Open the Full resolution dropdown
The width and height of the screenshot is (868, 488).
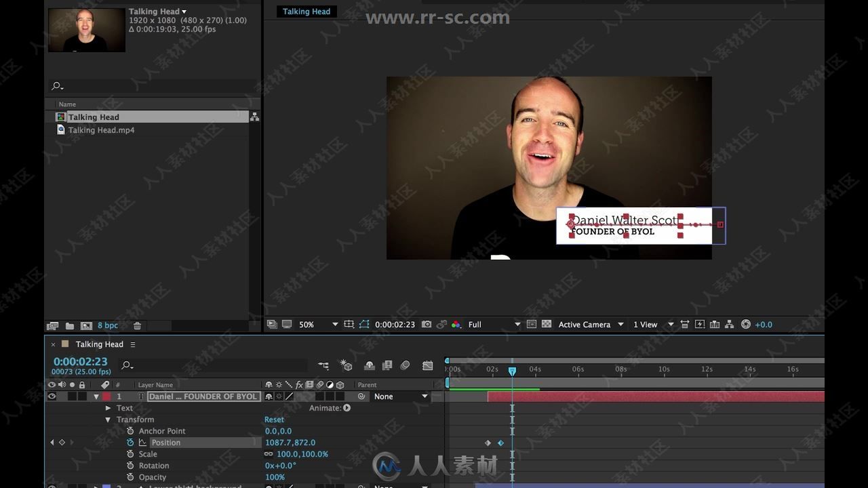(494, 325)
